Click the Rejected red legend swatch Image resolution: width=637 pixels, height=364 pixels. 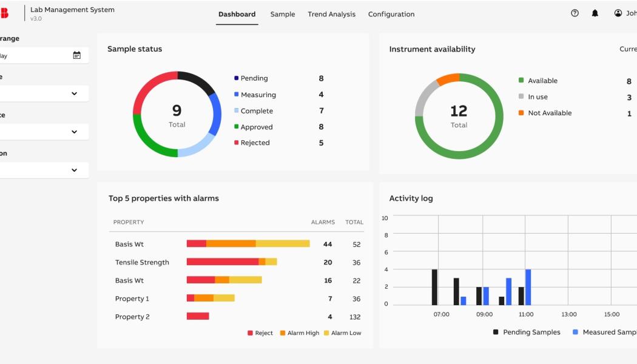coord(236,143)
